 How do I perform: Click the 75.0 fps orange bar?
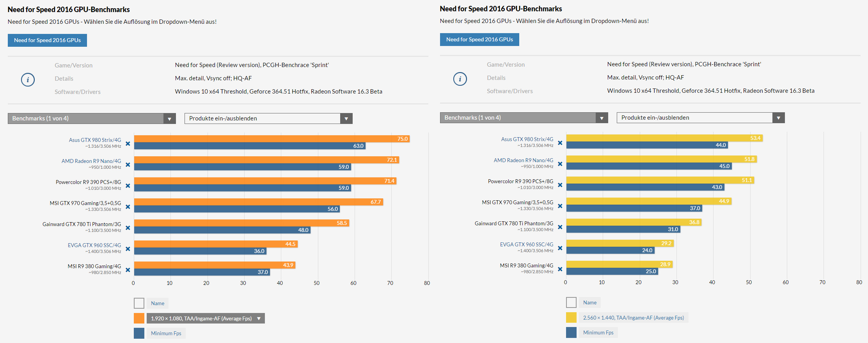point(272,139)
